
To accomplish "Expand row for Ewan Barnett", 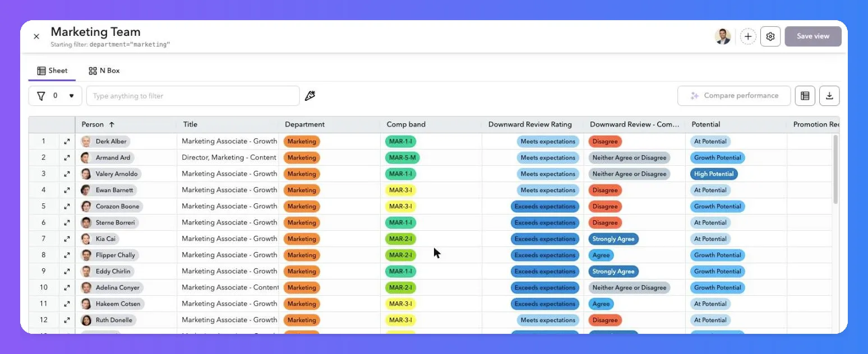I will [x=67, y=190].
